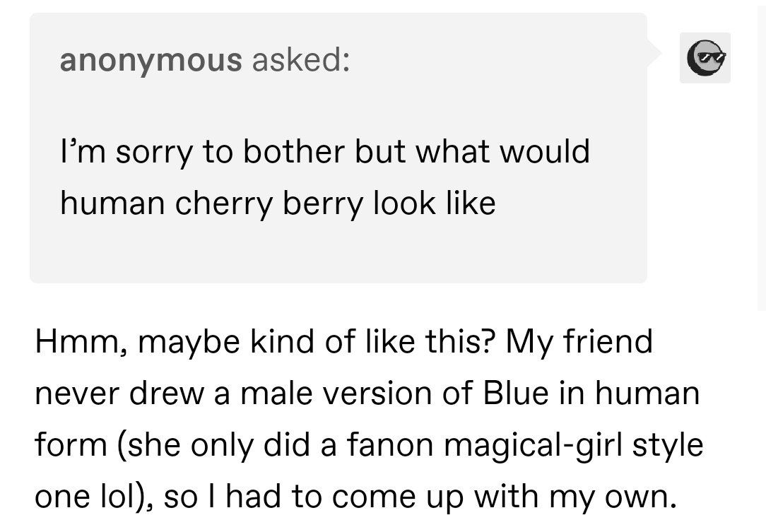Click "look like" ending the question
The width and height of the screenshot is (766, 532).
(434, 203)
